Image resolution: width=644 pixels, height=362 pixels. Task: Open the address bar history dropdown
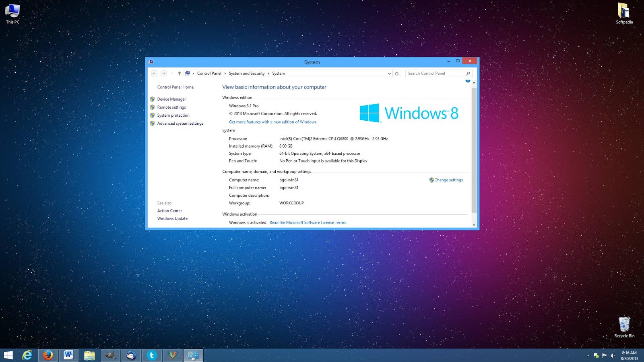[389, 73]
